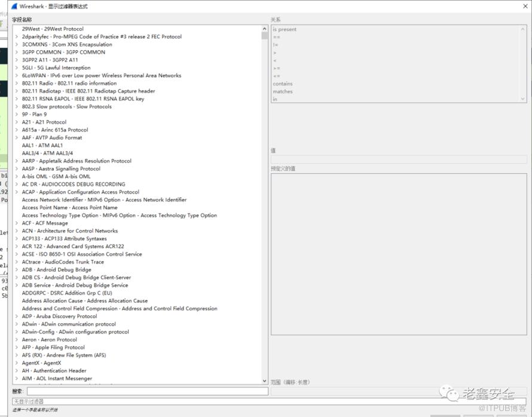Select ADwin communication protocol row
Image resolution: width=532 pixels, height=417 pixels.
(x=69, y=324)
